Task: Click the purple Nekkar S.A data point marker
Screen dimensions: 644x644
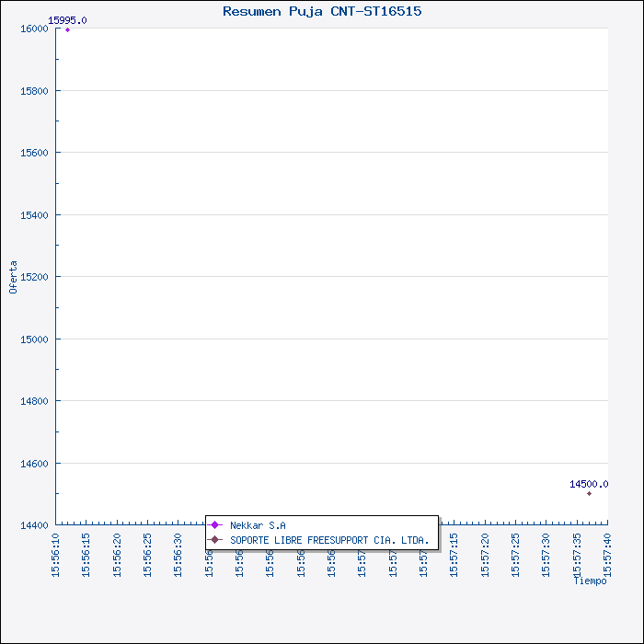Action: pos(67,30)
